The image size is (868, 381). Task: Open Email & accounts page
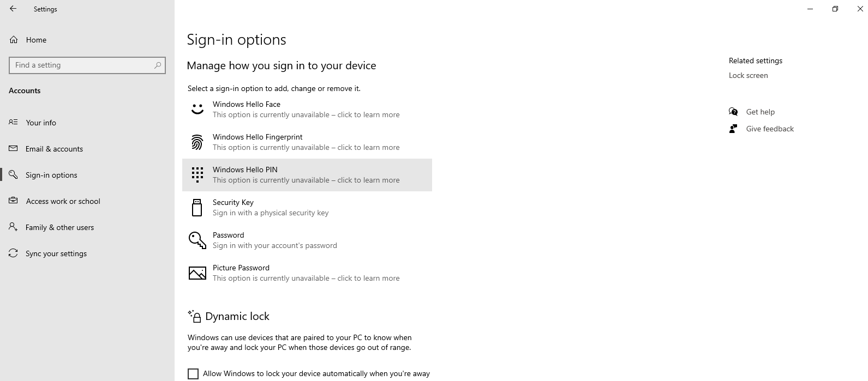click(x=54, y=149)
